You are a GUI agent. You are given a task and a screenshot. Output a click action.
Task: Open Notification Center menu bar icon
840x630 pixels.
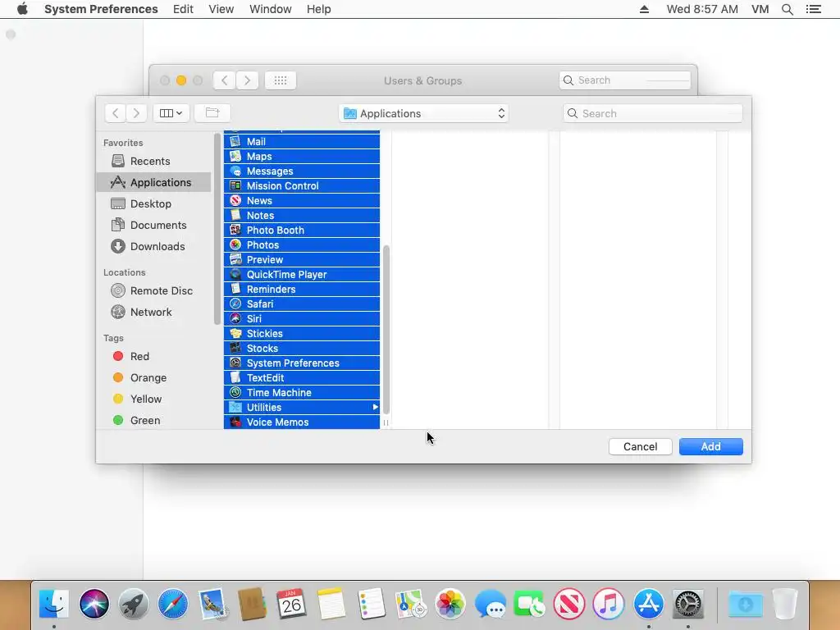pyautogui.click(x=813, y=9)
